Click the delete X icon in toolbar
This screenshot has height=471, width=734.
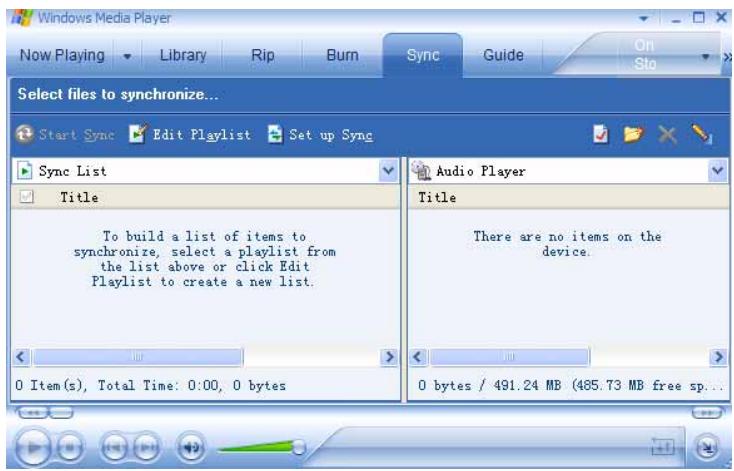click(x=667, y=135)
